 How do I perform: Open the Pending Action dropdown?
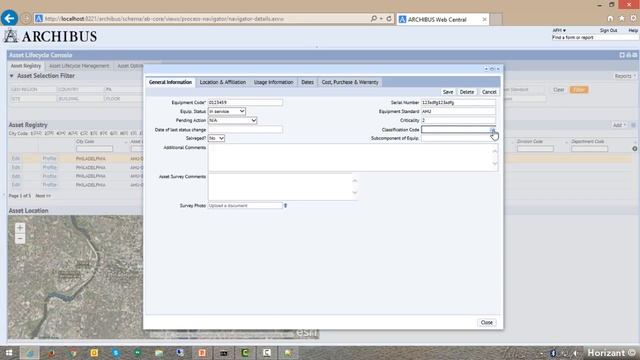232,120
